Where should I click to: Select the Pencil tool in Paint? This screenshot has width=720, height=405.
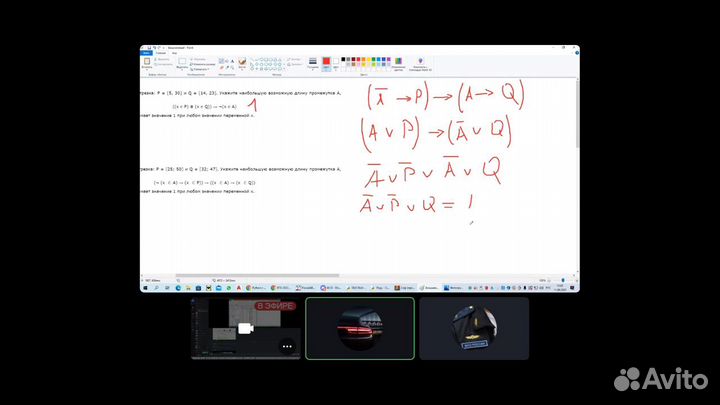tap(220, 60)
